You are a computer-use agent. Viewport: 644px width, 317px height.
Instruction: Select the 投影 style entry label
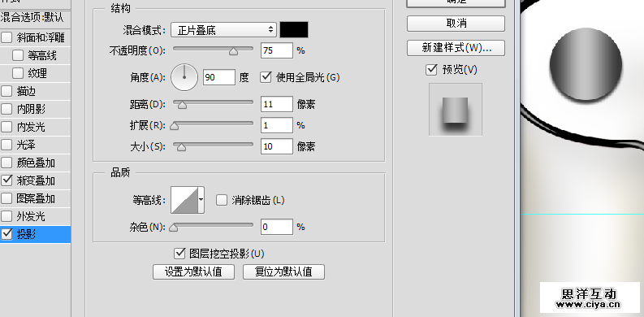[26, 234]
